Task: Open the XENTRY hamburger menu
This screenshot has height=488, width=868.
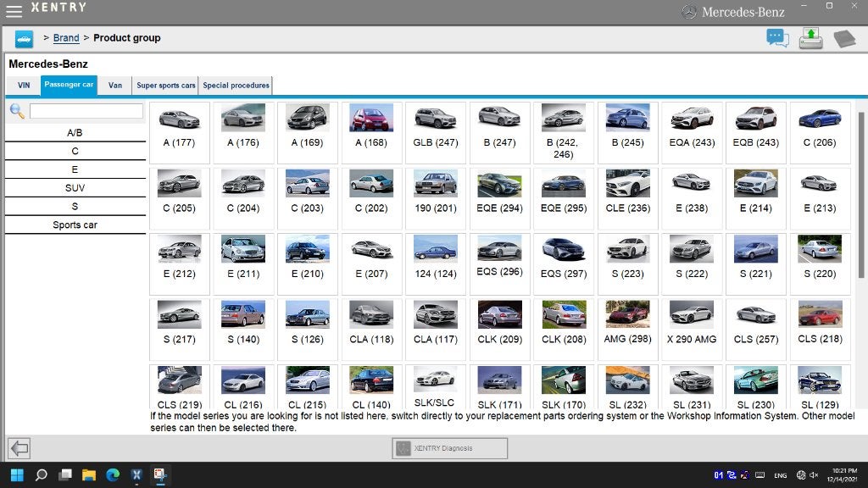Action: [14, 10]
